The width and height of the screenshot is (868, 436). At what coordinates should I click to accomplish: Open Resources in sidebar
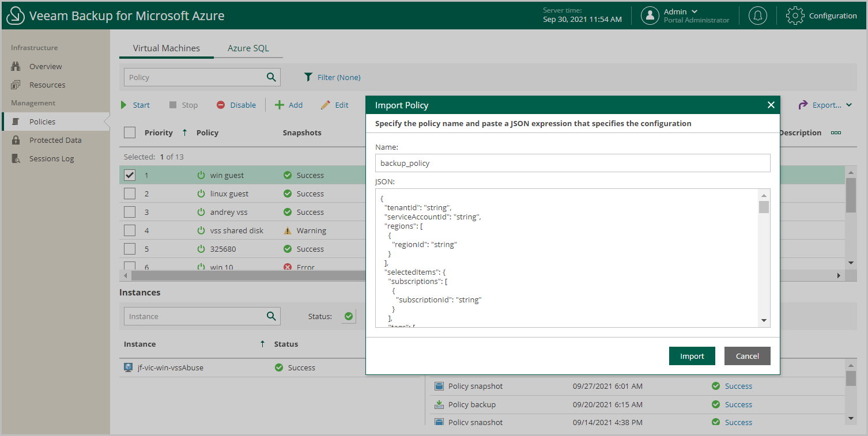tap(47, 85)
